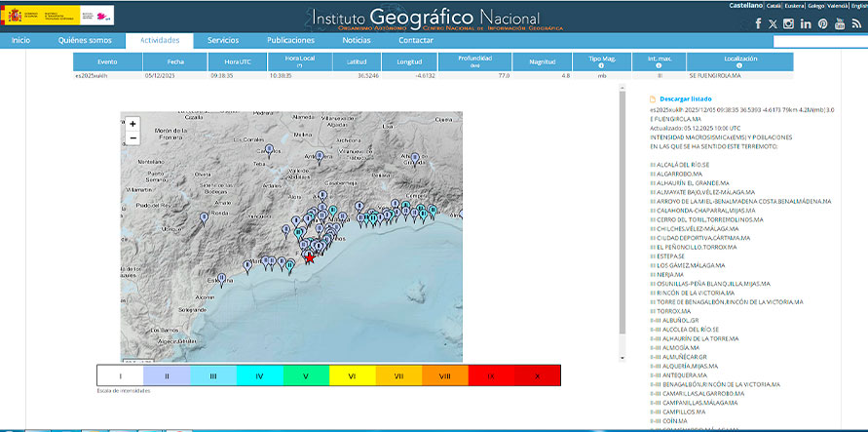Select the Servicios menu item
This screenshot has width=868, height=432.
coord(223,40)
